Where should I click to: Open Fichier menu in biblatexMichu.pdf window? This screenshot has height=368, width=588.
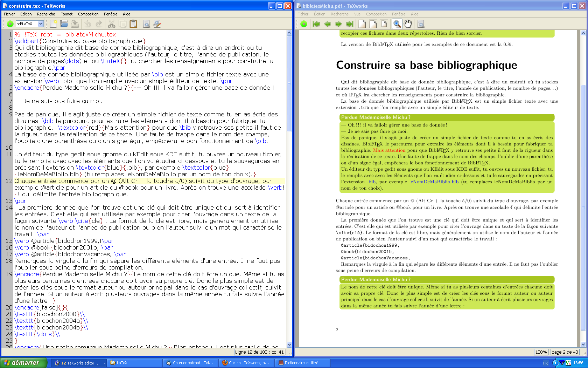(303, 14)
